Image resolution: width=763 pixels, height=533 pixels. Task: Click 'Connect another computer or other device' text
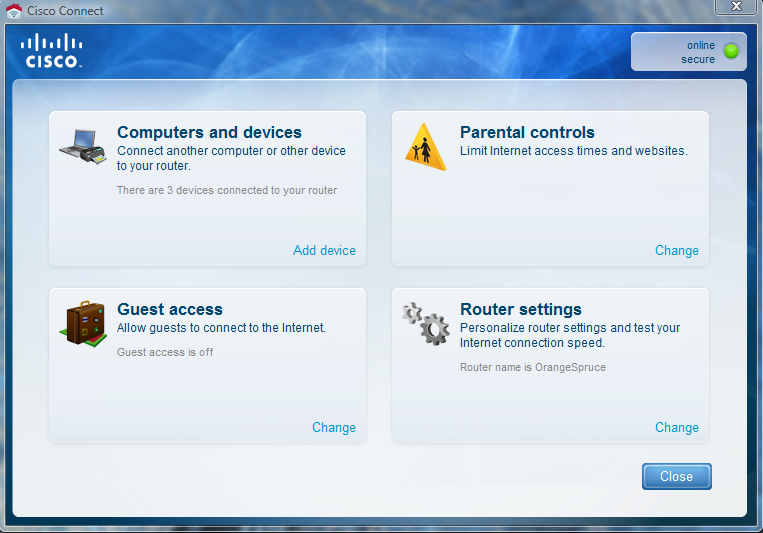(x=231, y=158)
